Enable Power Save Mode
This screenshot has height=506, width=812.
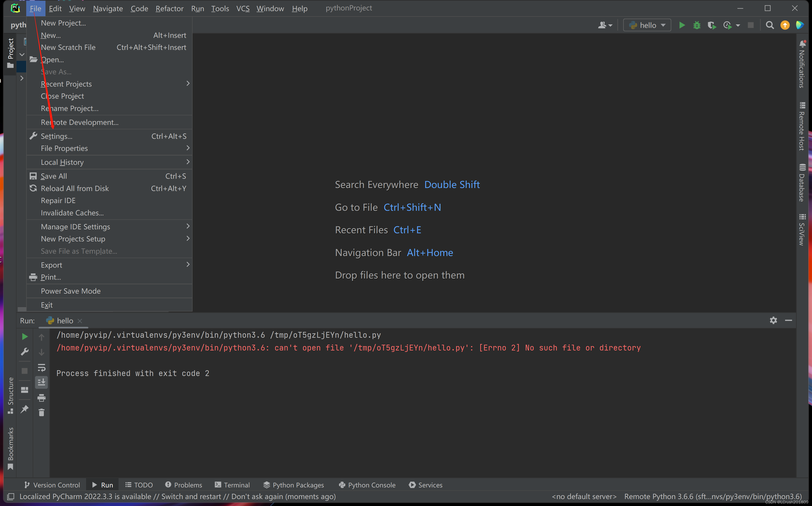71,291
